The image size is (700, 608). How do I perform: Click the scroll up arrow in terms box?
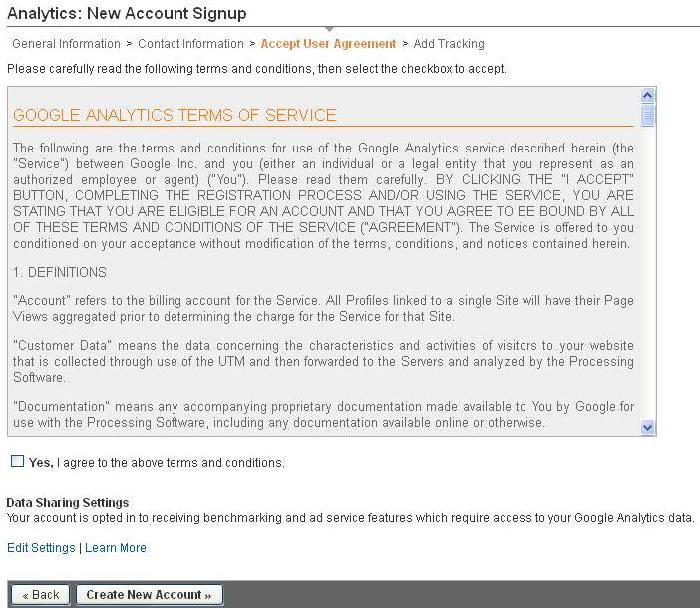coord(647,95)
